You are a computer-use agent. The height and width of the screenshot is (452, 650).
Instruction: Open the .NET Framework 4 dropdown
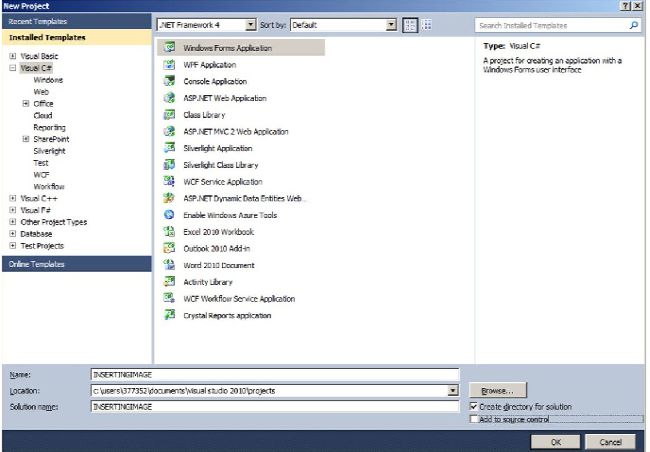click(250, 25)
